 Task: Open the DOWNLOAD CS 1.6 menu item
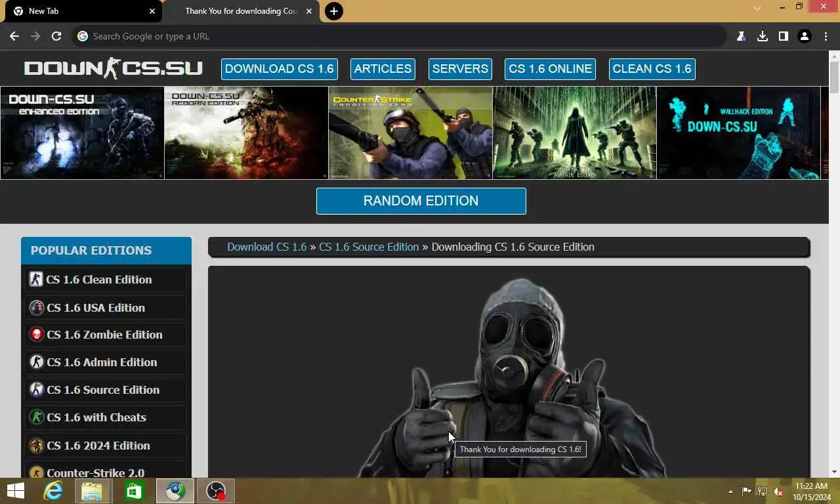[280, 69]
